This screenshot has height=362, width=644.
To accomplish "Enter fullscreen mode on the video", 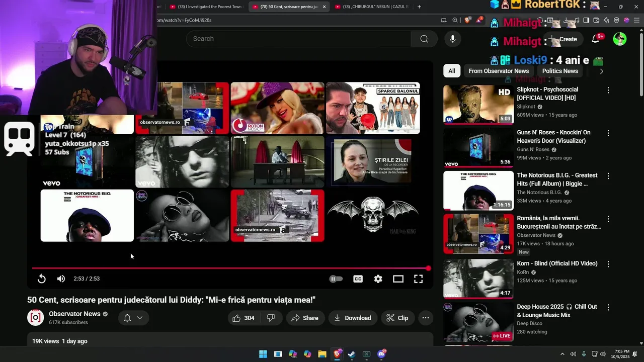I will pyautogui.click(x=418, y=279).
